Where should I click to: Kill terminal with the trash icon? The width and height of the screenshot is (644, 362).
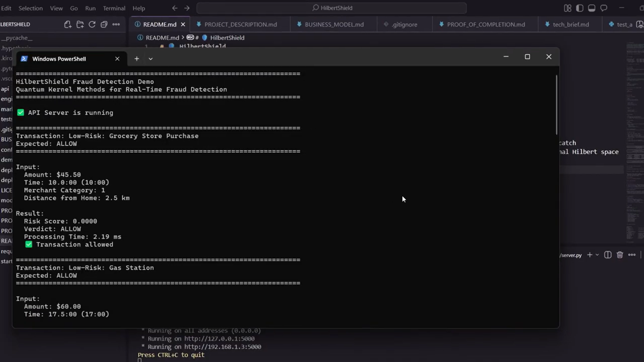[x=620, y=255]
